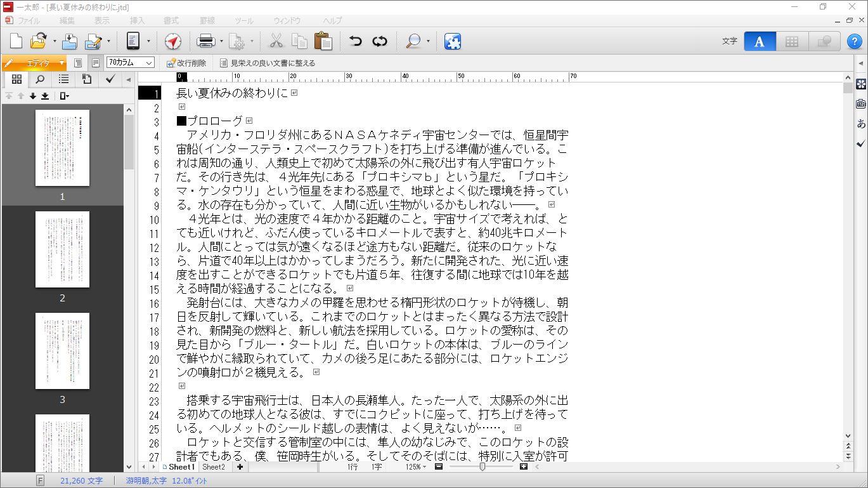Switch to the Sheet2 tab
Image resolution: width=868 pixels, height=488 pixels.
point(214,466)
